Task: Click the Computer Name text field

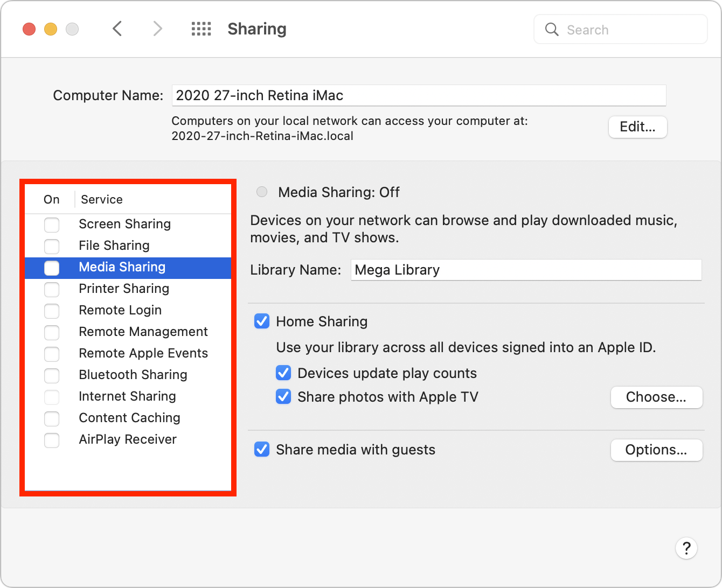Action: (419, 95)
